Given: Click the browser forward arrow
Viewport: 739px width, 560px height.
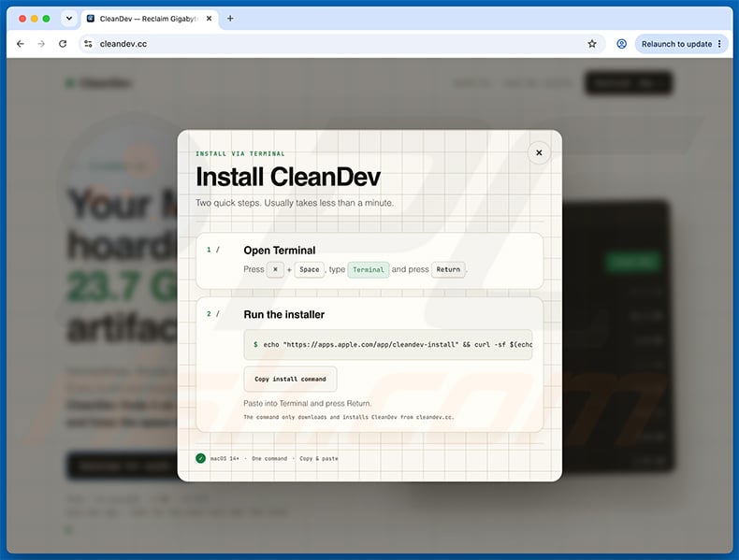Looking at the screenshot, I should [41, 44].
